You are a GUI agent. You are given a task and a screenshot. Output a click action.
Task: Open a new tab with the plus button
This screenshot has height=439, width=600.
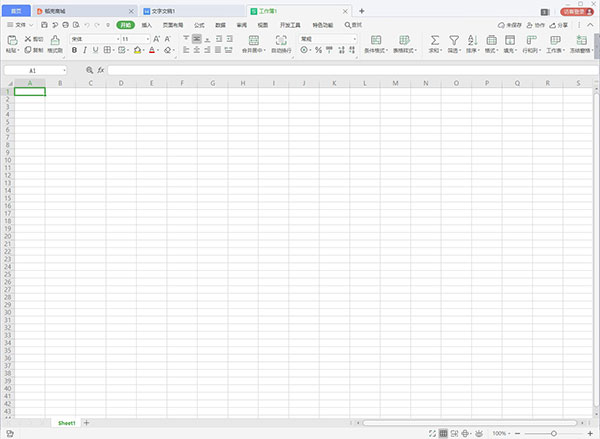[x=362, y=11]
